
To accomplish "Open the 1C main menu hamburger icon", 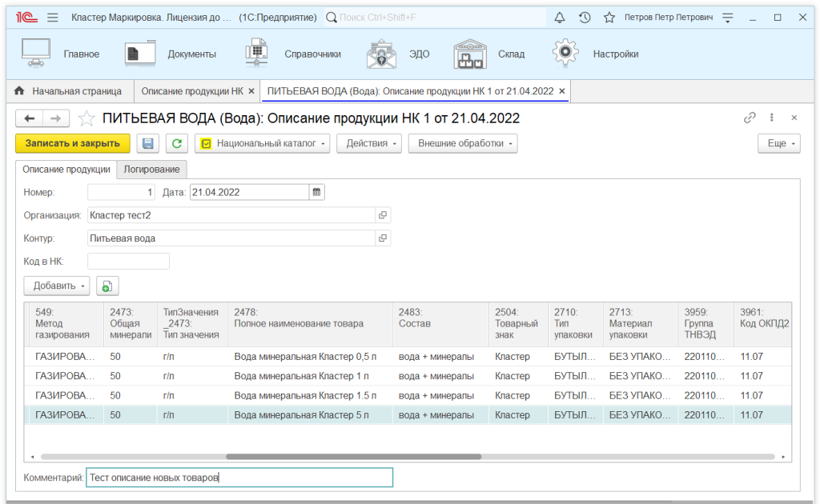I will click(52, 18).
